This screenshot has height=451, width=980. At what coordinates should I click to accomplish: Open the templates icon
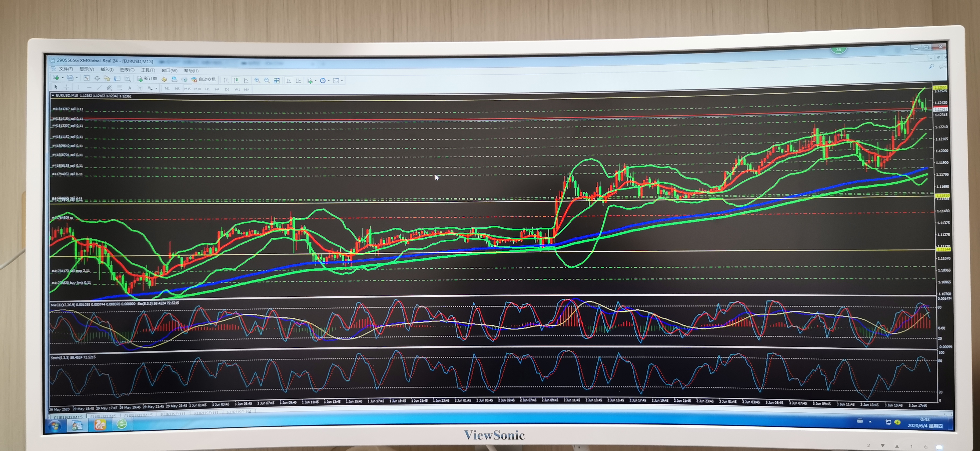pyautogui.click(x=336, y=81)
